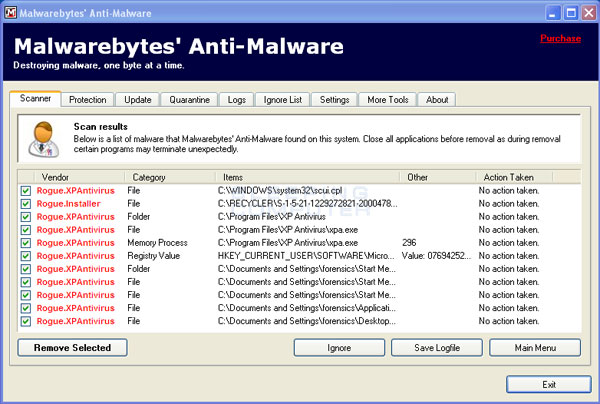
Task: Toggle checkbox for the forensics\Desktop... file row
Action: tap(26, 321)
